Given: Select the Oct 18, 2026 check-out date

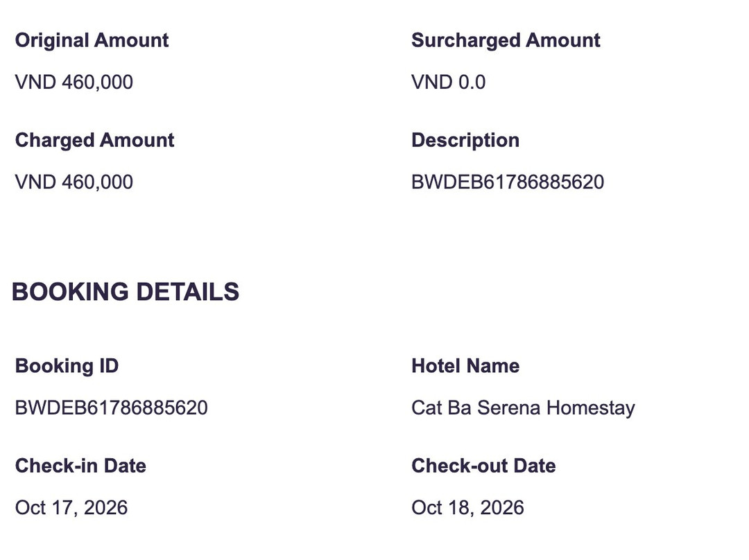Looking at the screenshot, I should [467, 507].
